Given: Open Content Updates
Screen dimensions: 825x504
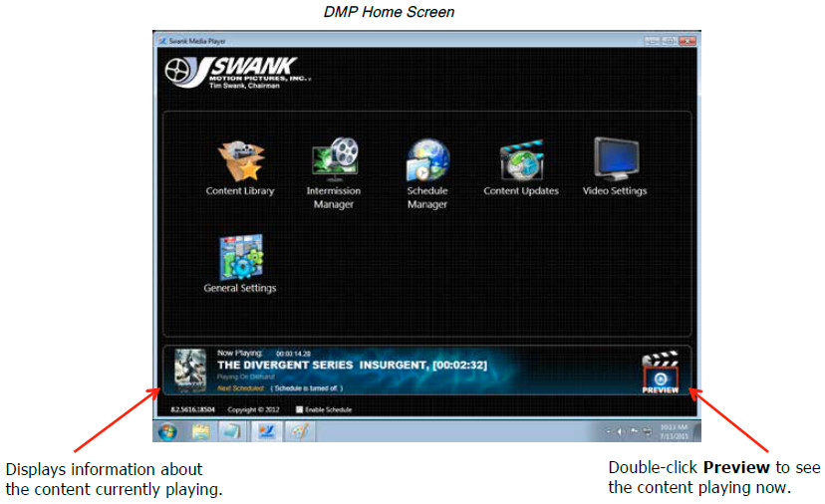Looking at the screenshot, I should coord(521,160).
